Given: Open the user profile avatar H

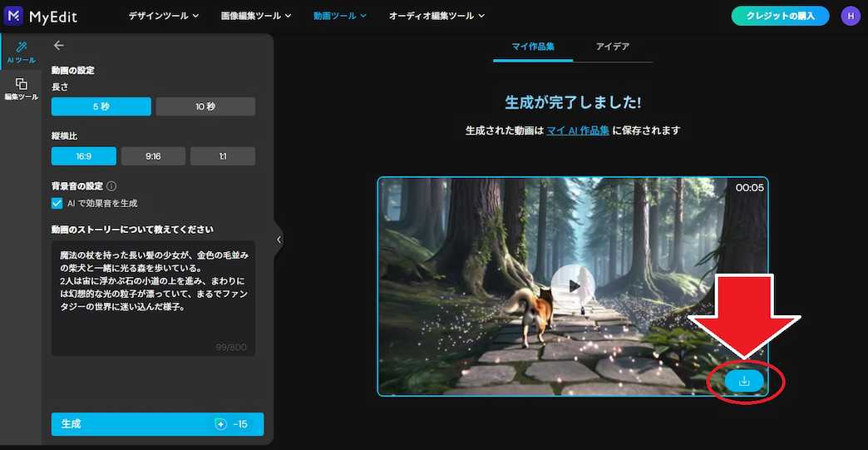Looking at the screenshot, I should point(851,16).
